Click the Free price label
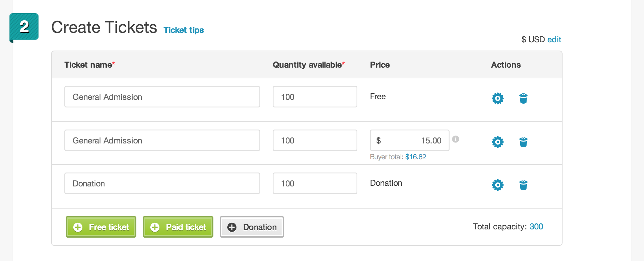Image resolution: width=644 pixels, height=261 pixels. [x=378, y=96]
